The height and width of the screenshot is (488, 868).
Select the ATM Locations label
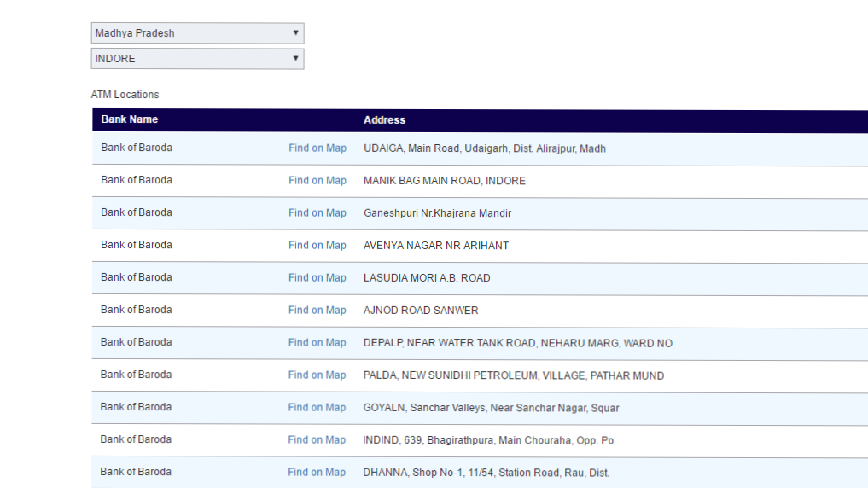tap(125, 95)
